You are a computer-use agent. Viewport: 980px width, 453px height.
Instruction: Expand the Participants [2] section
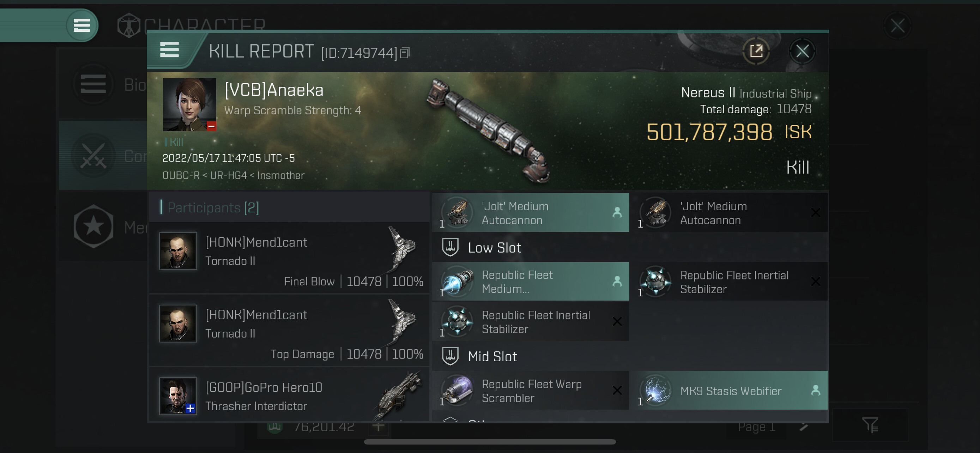tap(213, 208)
